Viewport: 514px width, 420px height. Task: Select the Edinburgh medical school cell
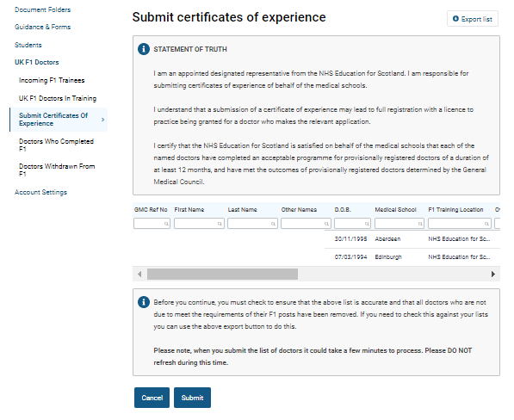tap(388, 257)
